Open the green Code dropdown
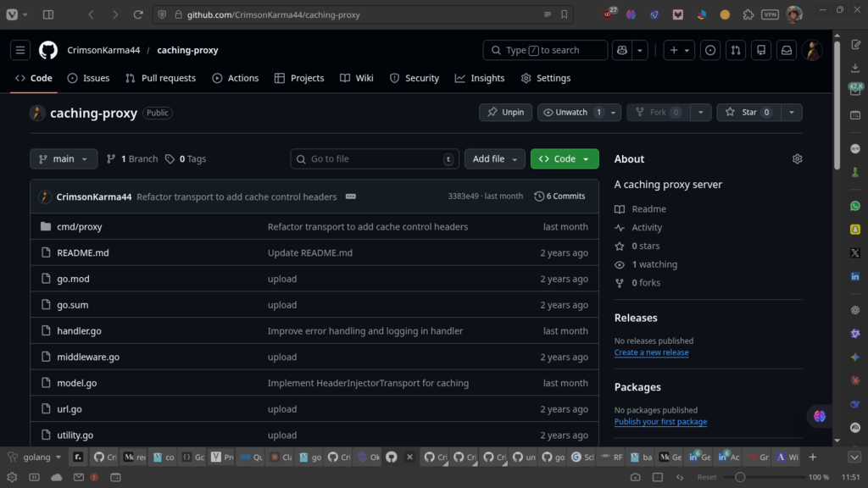The image size is (868, 488). point(565,159)
